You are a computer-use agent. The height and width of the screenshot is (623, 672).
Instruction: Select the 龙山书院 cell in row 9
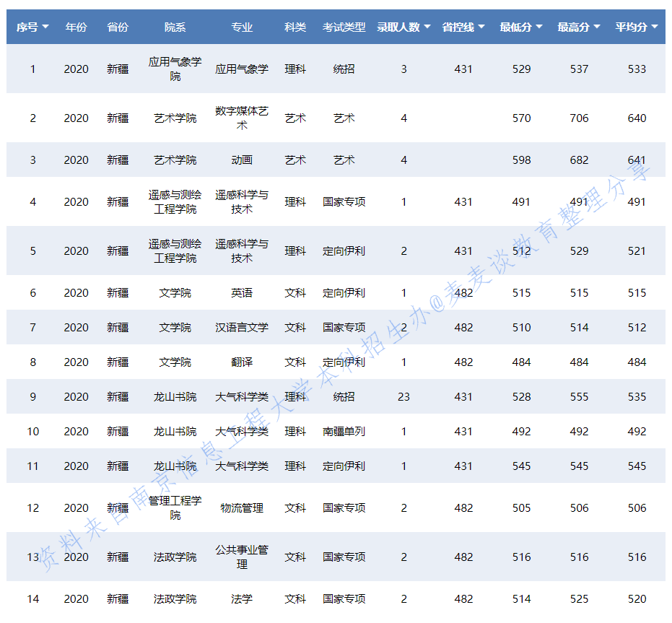pyautogui.click(x=175, y=396)
